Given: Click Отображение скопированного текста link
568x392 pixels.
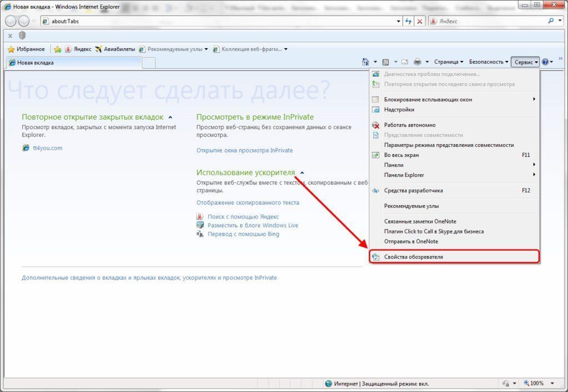Looking at the screenshot, I should point(248,203).
